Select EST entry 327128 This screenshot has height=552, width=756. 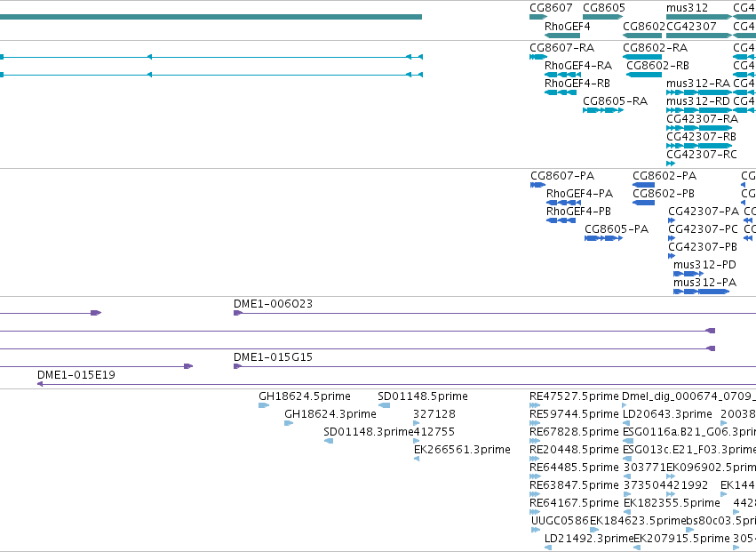[434, 414]
